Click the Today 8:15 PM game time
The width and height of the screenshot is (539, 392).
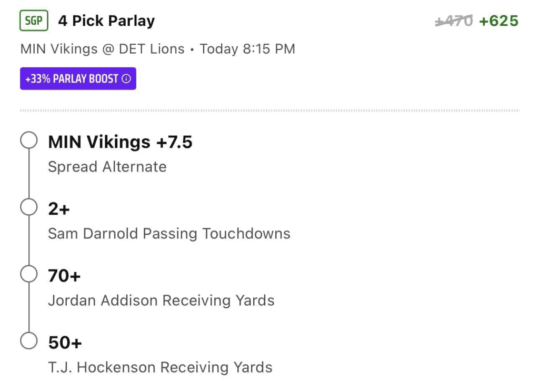[x=247, y=49]
